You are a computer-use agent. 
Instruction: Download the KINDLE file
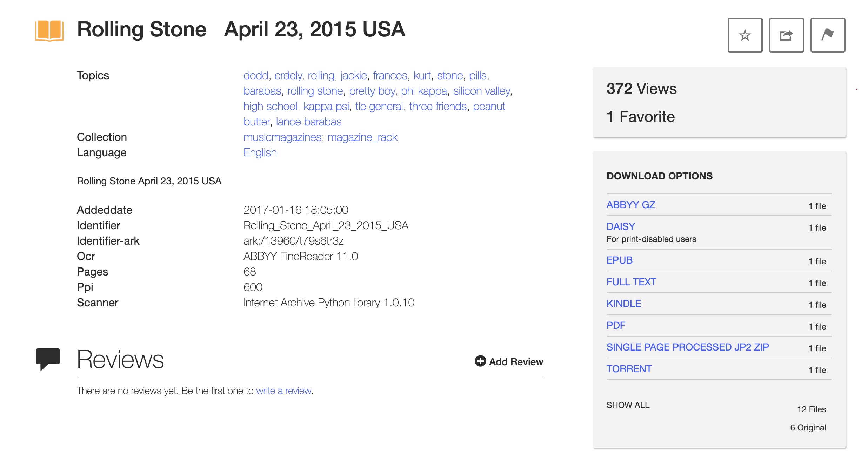pos(623,304)
